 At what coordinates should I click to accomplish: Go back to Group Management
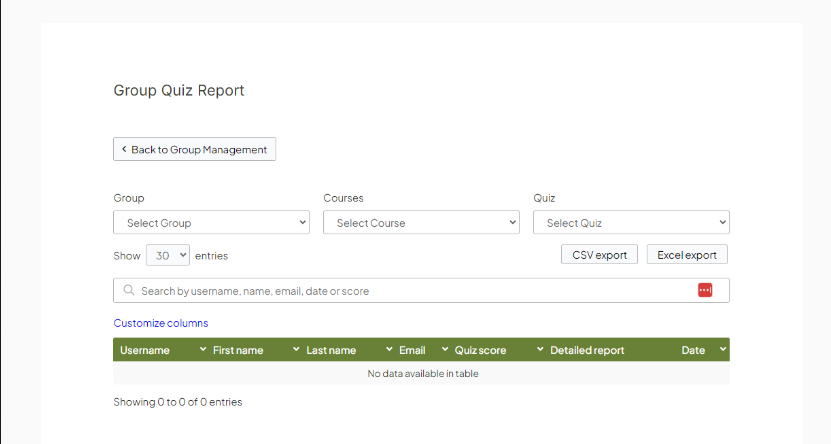click(x=194, y=149)
